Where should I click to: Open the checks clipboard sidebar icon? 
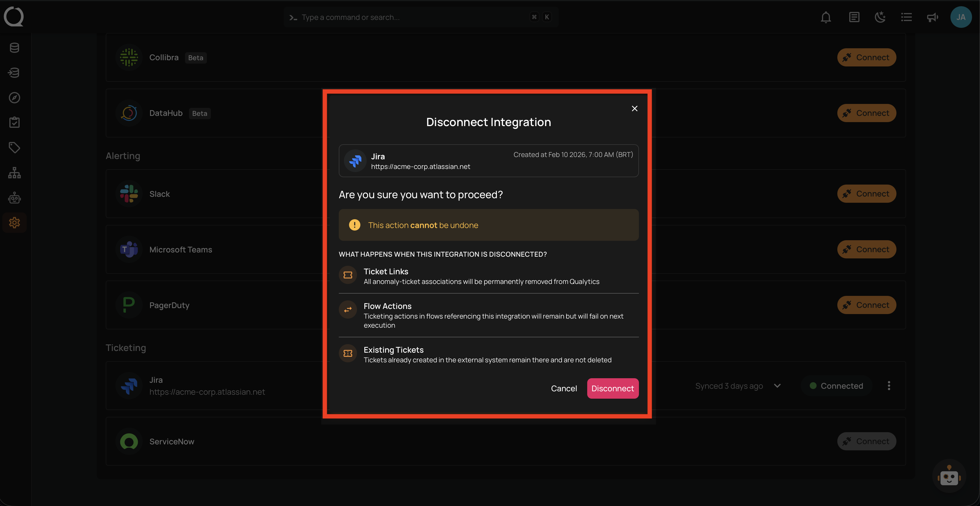[14, 122]
